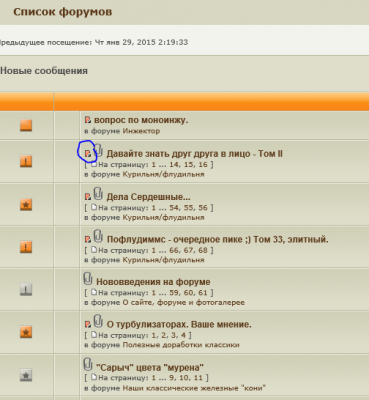Image resolution: width=369 pixels, height=400 pixels.
Task: Go to newest post in вопрос по моноинжу
Action: coord(88,120)
